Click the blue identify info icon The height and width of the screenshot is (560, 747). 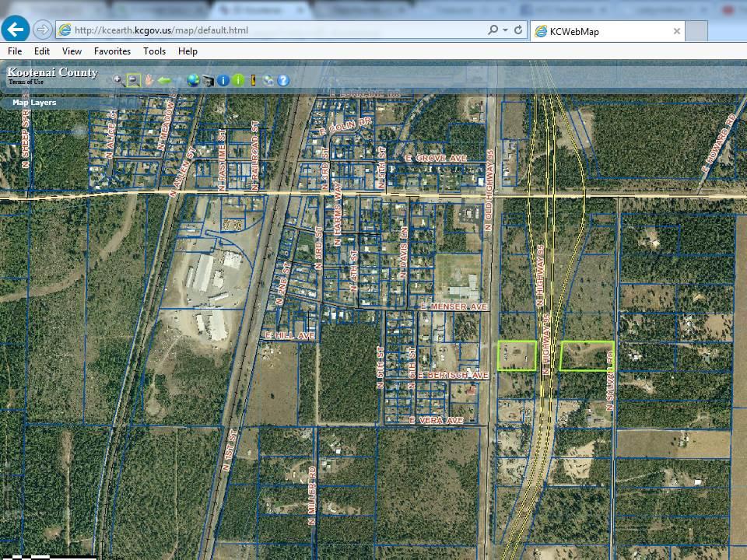coord(223,80)
